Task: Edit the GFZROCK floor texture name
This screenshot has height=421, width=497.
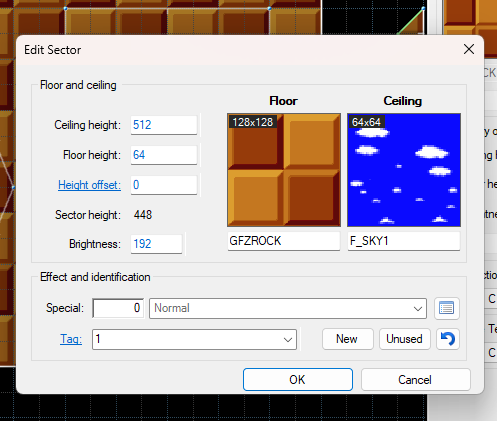Action: (x=284, y=241)
